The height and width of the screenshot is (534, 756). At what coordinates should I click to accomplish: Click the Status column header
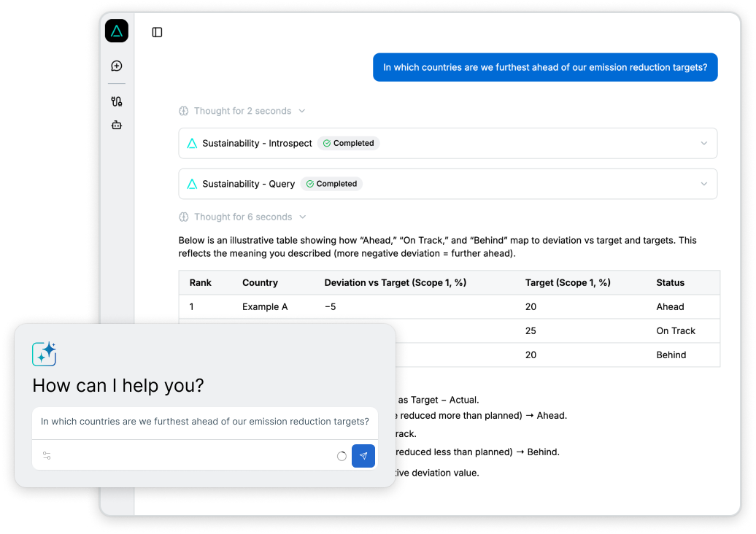pos(670,282)
